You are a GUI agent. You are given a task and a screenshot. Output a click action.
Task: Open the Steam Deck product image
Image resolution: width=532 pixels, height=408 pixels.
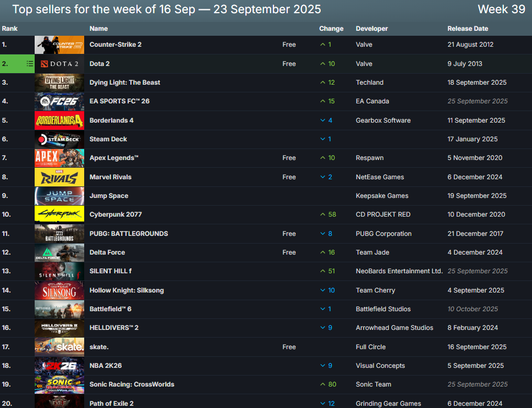(x=59, y=139)
